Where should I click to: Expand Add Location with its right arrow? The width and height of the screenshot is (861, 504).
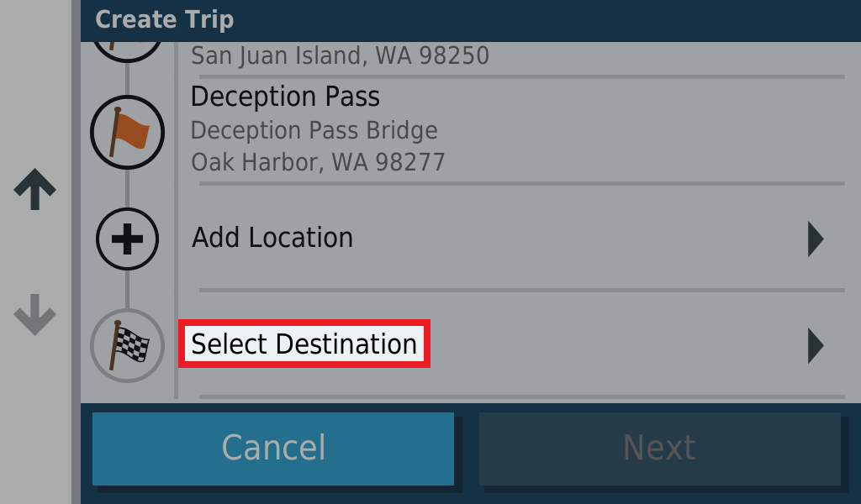(816, 239)
